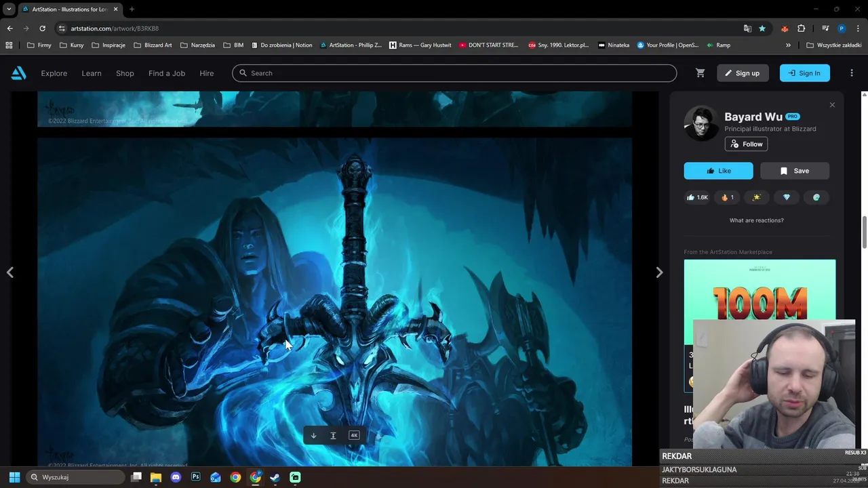Open Find a Job menu
The height and width of the screenshot is (488, 868).
pos(167,73)
